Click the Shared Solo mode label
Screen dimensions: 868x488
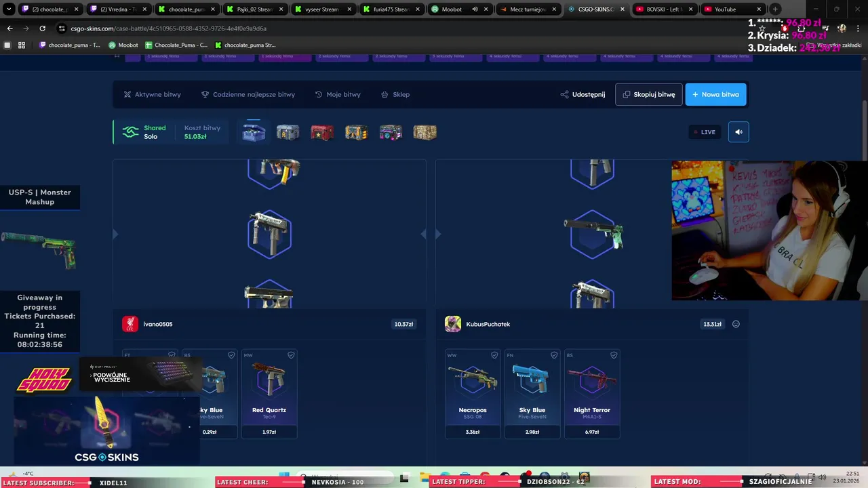155,132
